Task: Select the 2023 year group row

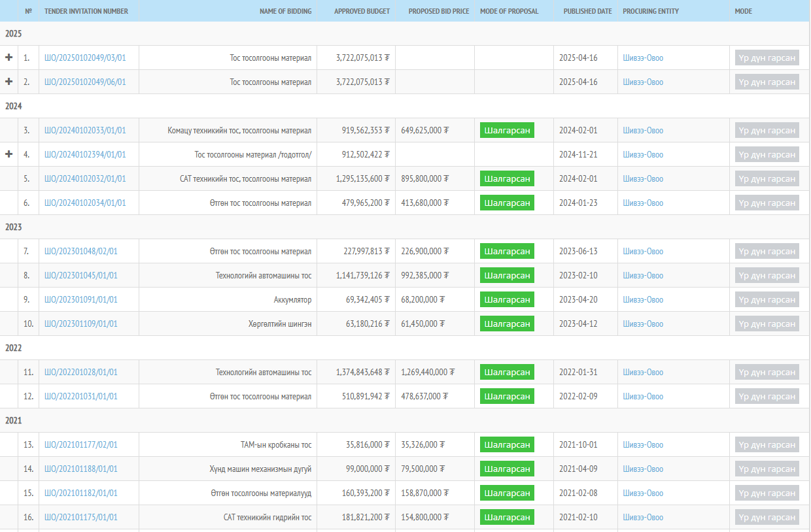Action: pyautogui.click(x=14, y=227)
